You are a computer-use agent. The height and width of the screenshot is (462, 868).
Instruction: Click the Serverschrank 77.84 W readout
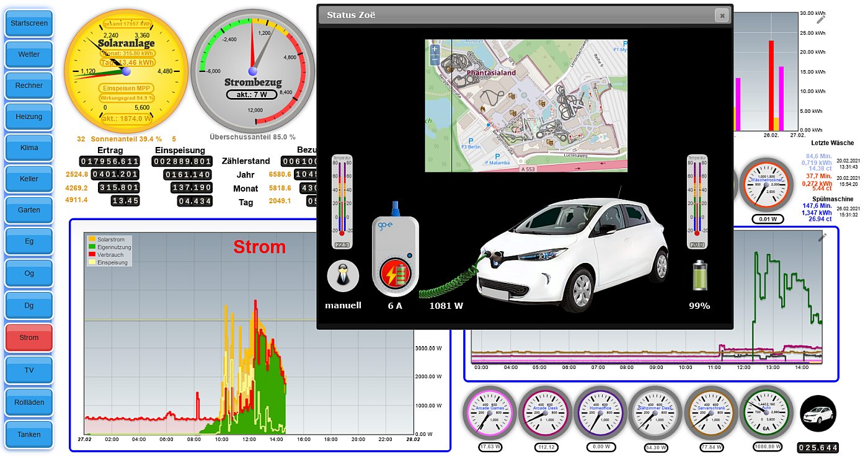point(711,446)
